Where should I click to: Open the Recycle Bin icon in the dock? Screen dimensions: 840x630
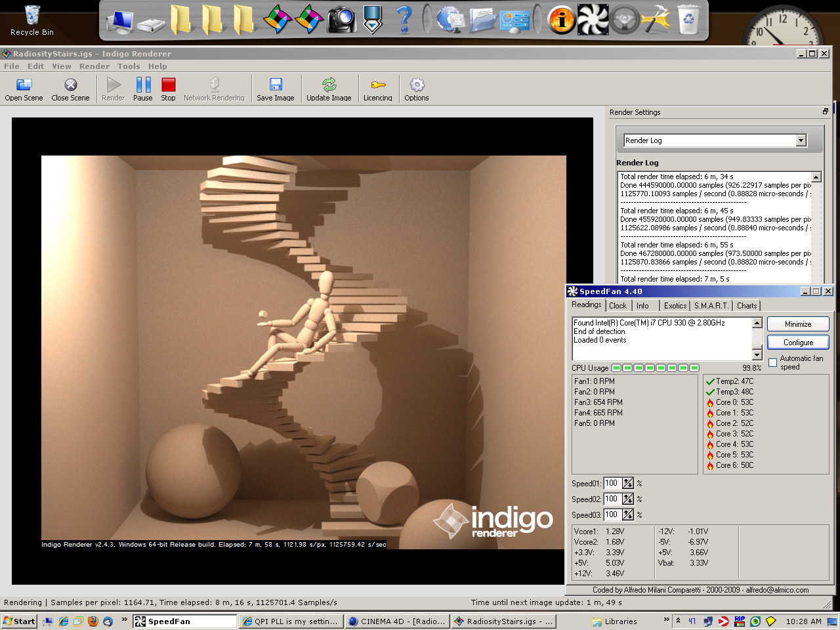[688, 20]
